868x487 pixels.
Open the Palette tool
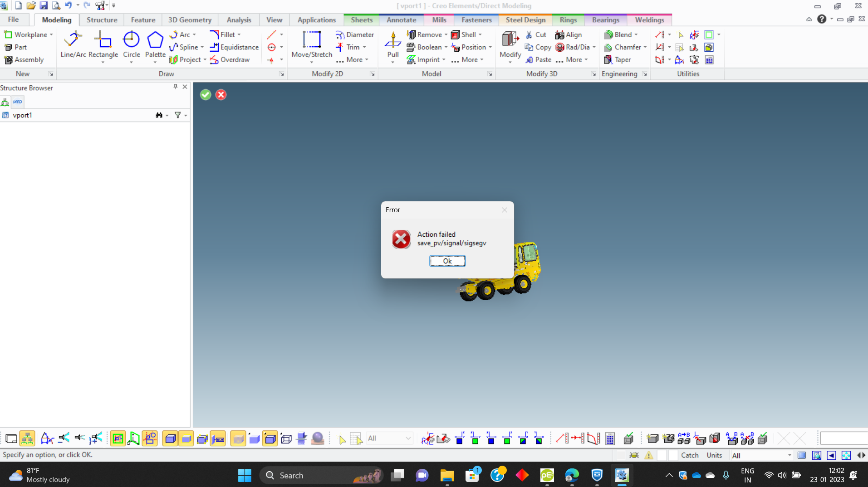(155, 44)
